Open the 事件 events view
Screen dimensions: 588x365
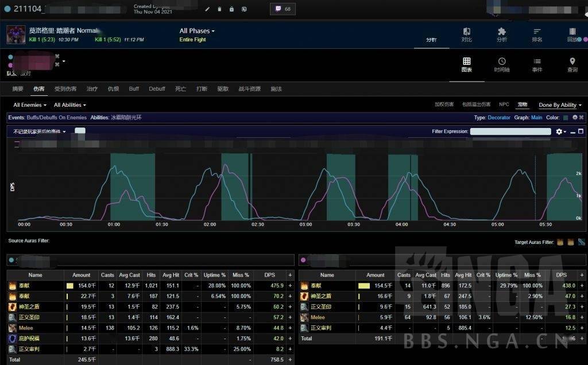(537, 64)
